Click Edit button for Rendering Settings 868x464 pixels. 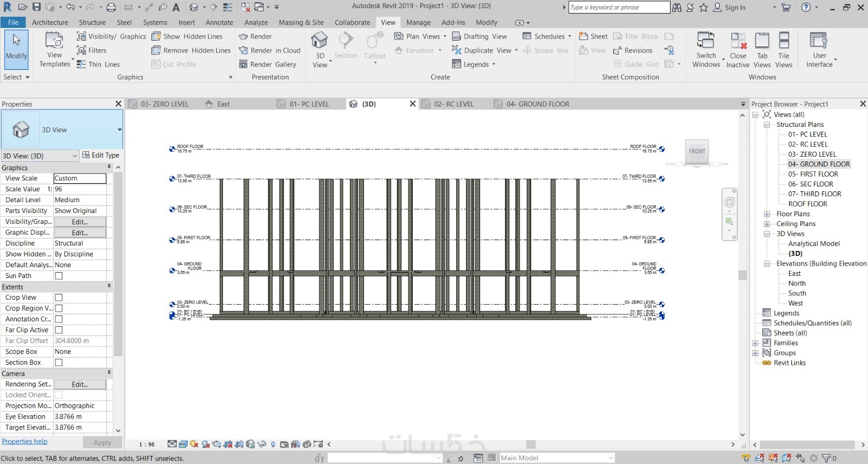[80, 384]
